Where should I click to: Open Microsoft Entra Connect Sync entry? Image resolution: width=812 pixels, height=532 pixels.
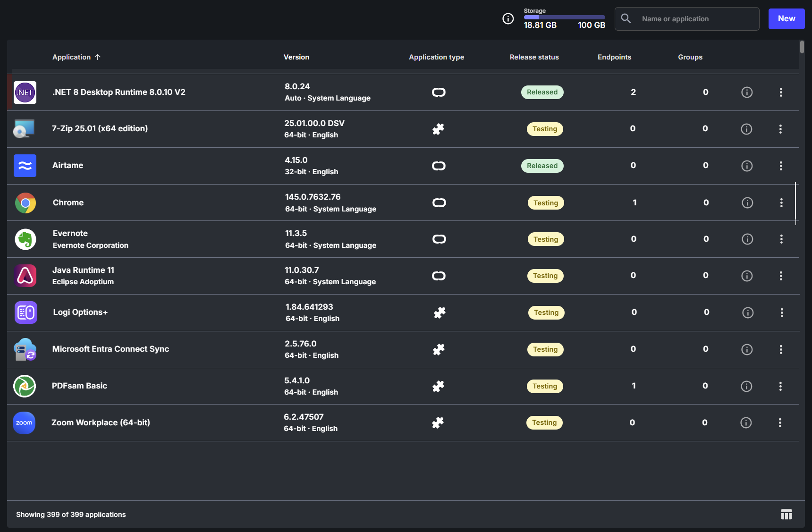(x=110, y=349)
